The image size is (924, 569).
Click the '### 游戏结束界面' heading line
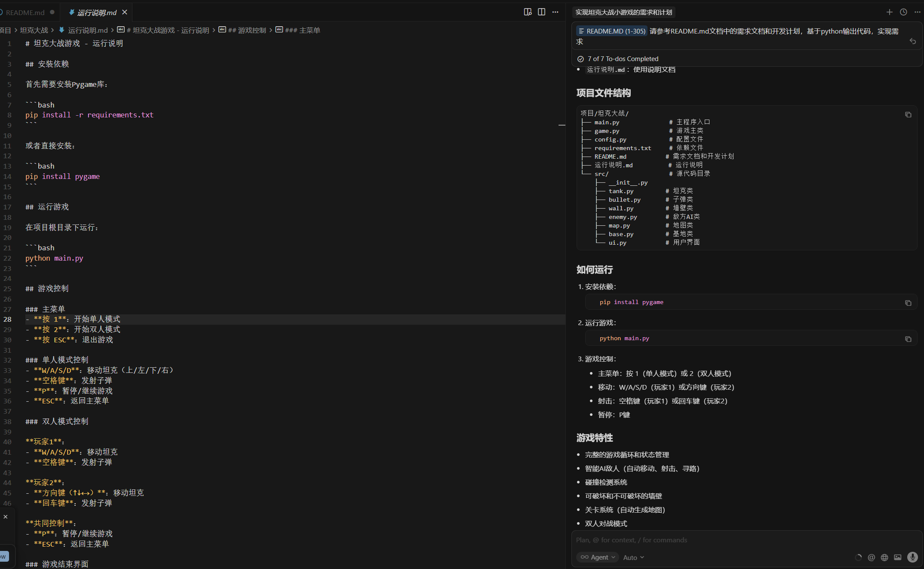pos(57,564)
